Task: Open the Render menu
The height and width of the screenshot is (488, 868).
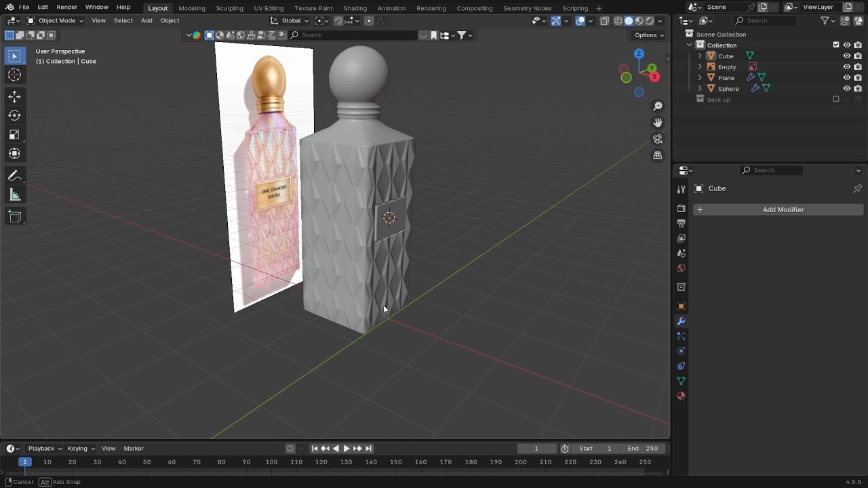Action: pyautogui.click(x=66, y=7)
